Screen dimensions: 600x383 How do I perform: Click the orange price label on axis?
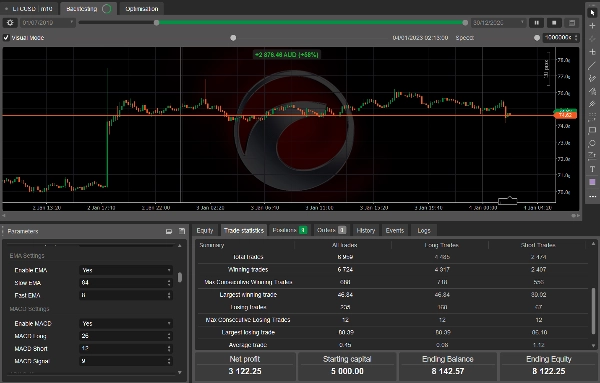pyautogui.click(x=565, y=115)
